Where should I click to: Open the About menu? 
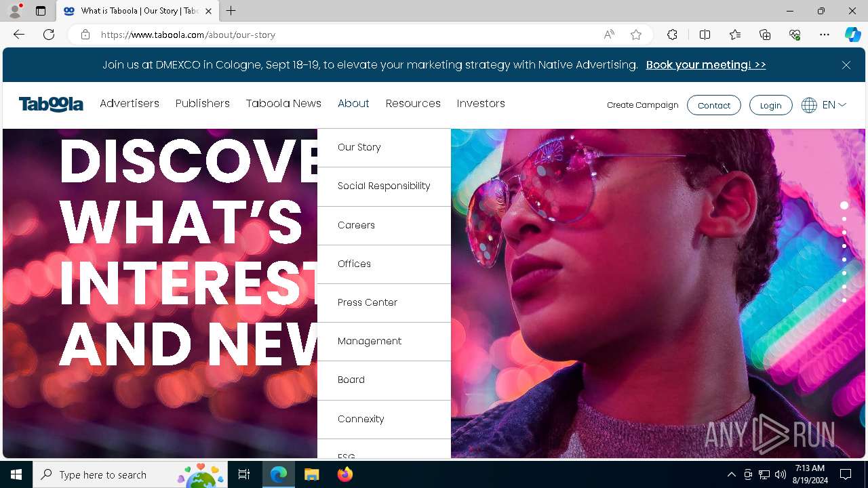pos(353,103)
